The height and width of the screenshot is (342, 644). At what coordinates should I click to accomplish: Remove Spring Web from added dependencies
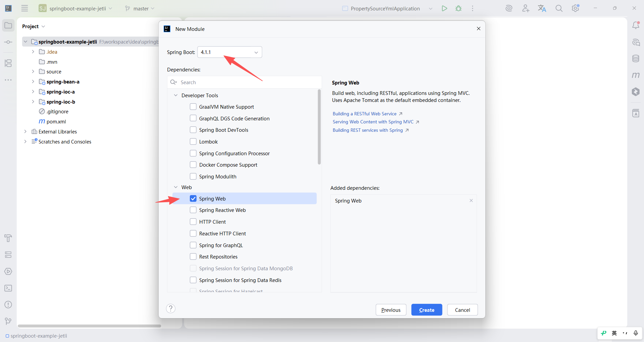click(471, 201)
